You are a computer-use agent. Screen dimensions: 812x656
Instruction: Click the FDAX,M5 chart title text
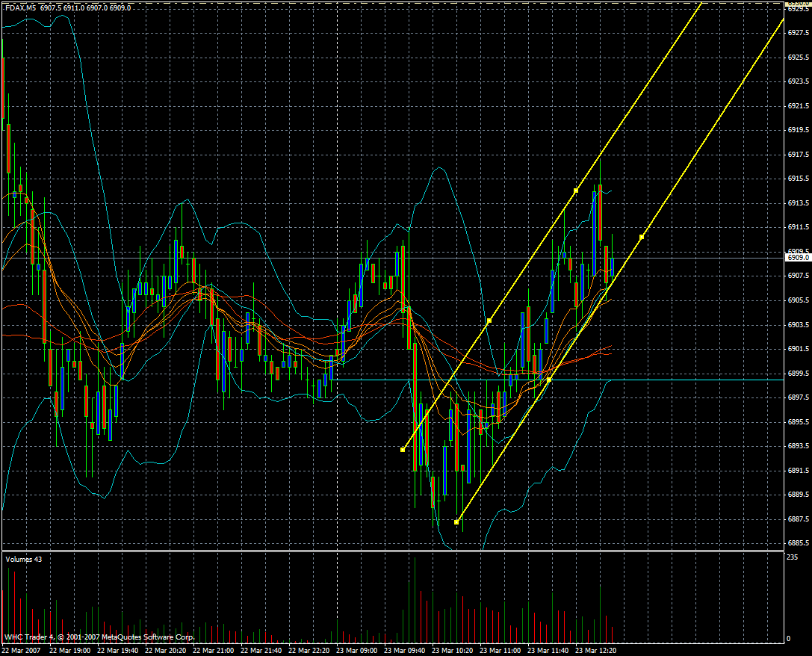click(x=20, y=7)
